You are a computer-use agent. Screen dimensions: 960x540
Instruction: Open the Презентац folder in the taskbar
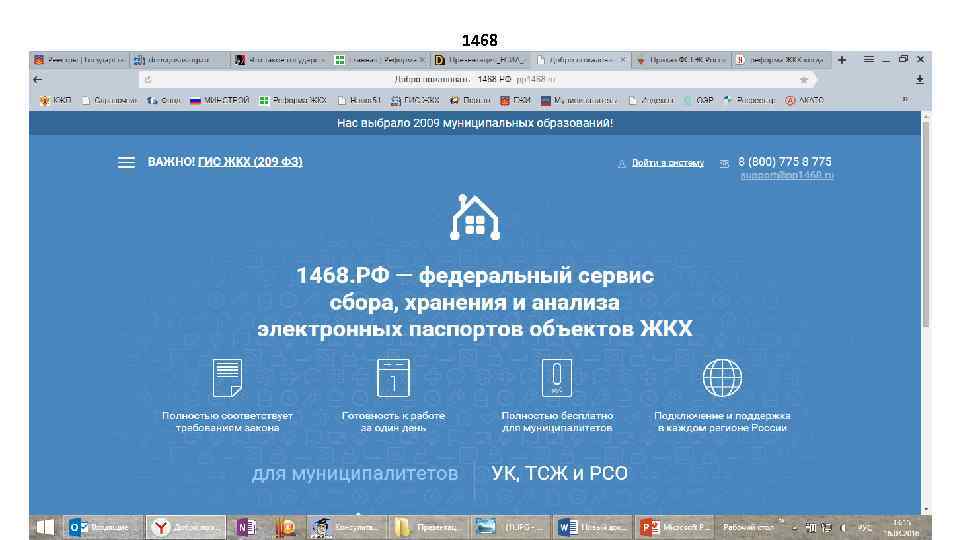[427, 527]
